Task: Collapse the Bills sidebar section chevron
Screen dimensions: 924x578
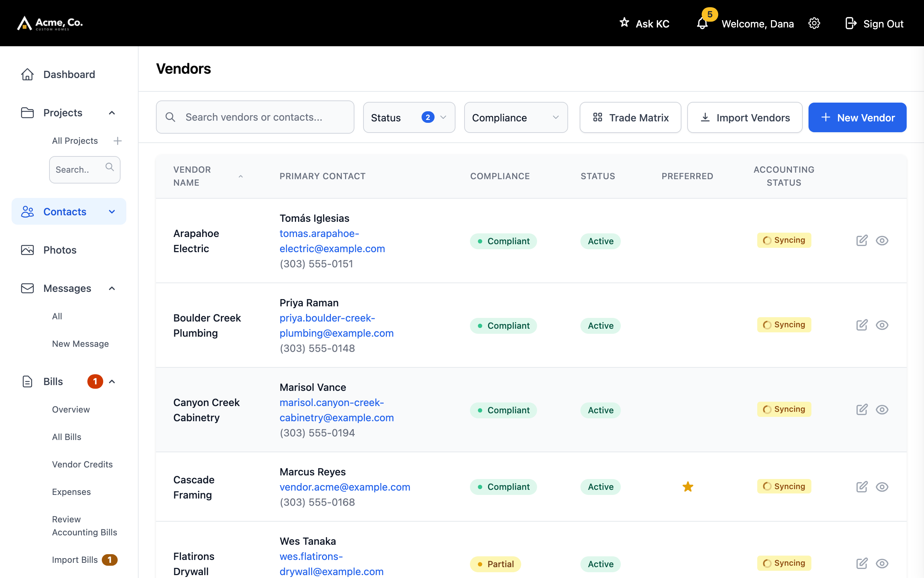Action: pos(112,381)
